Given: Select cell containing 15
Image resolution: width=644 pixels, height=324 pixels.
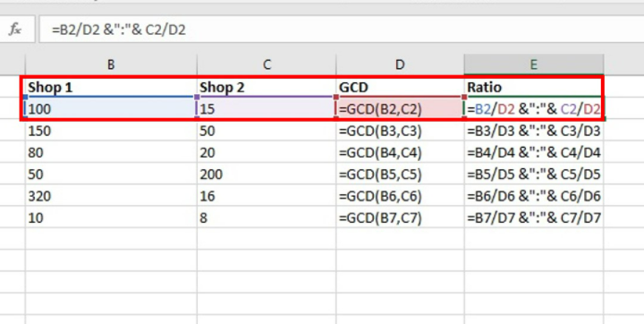Looking at the screenshot, I should [x=267, y=109].
